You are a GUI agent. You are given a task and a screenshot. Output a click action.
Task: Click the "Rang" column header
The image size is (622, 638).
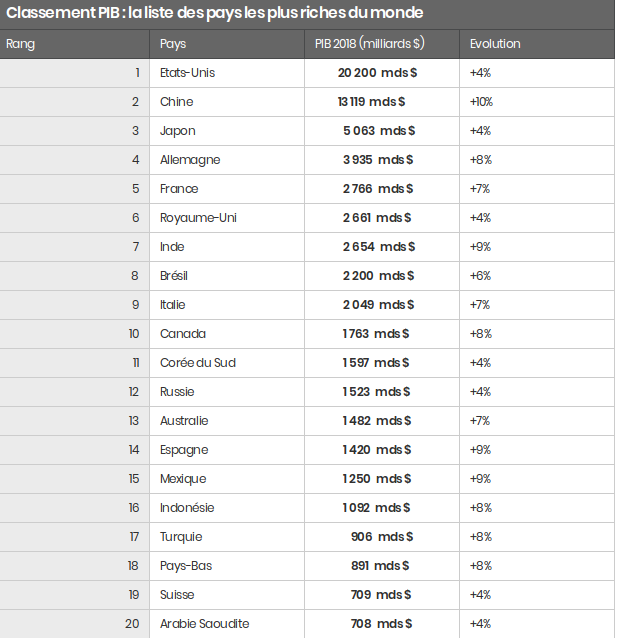21,44
